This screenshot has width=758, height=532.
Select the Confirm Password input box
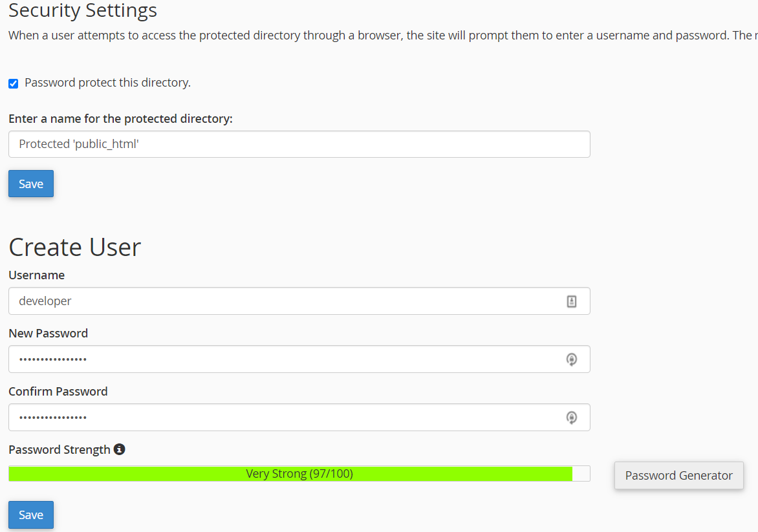[285, 418]
